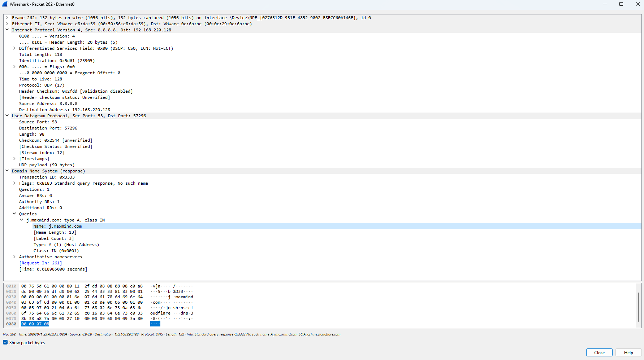Expand the [Timestamps] row
This screenshot has height=360, width=644.
[14, 159]
